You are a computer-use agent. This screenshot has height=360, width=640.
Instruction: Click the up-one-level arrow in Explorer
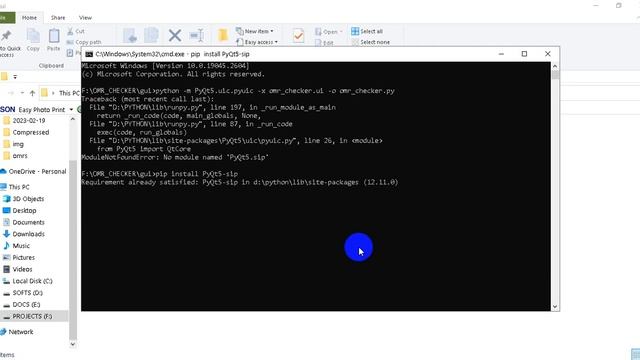(x=32, y=93)
